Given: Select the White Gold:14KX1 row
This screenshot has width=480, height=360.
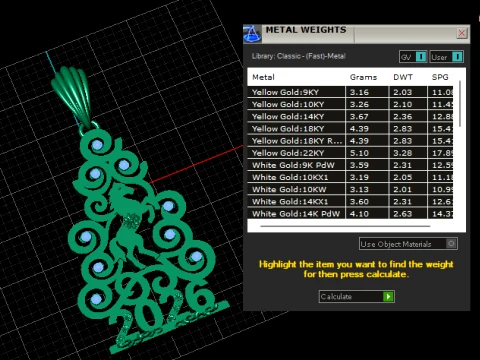Looking at the screenshot, I should [350, 201].
